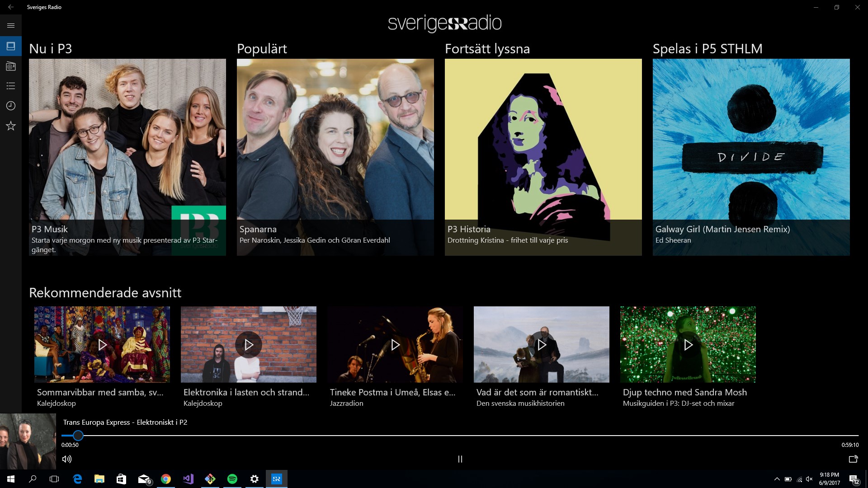Open the Galway Girl now playing tile
868x488 pixels.
[751, 157]
